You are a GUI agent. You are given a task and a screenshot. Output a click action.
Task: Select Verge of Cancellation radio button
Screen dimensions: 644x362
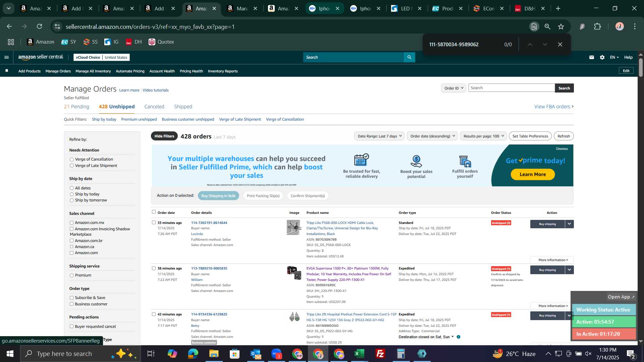71,160
